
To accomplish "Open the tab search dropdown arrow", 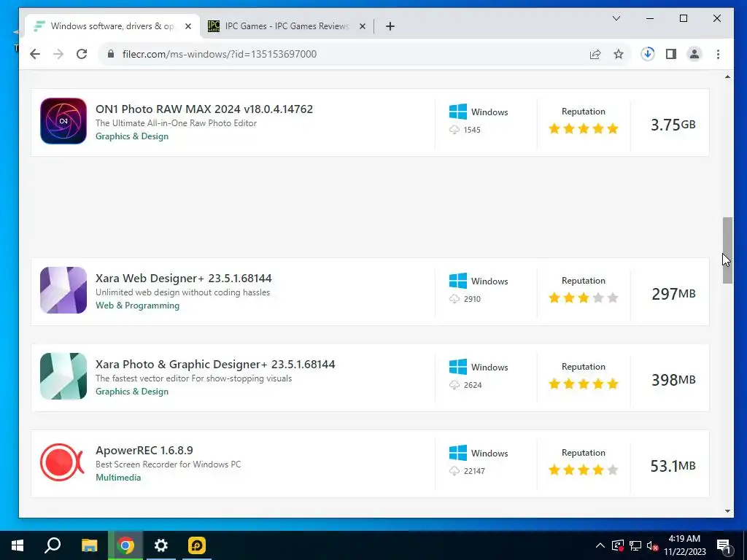I will [x=616, y=18].
